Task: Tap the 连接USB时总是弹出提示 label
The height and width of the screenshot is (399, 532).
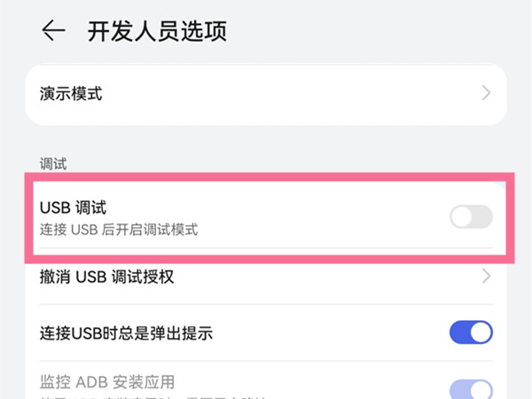Action: tap(126, 333)
